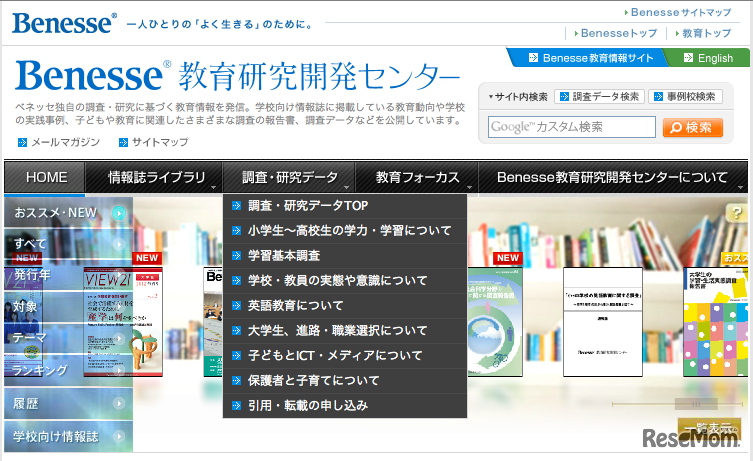Open the 調査・研究データ menu

tap(289, 177)
